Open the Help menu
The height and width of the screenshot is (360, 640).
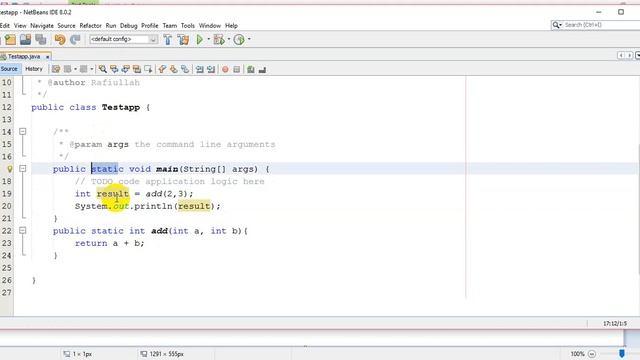[x=231, y=26]
